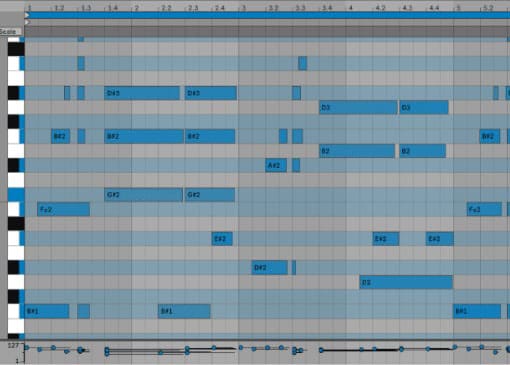Select the G#2 note starting at 2.3

pyautogui.click(x=210, y=195)
